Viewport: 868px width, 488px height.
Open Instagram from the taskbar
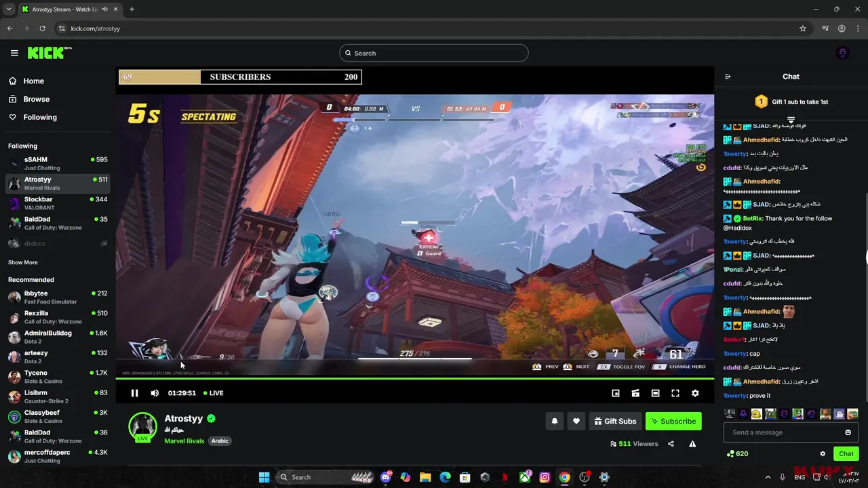pyautogui.click(x=545, y=477)
